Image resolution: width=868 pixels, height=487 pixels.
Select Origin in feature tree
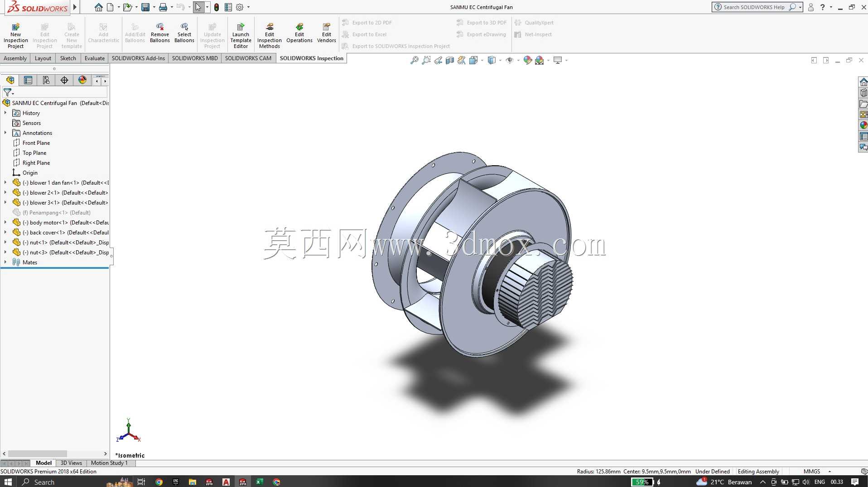point(30,173)
